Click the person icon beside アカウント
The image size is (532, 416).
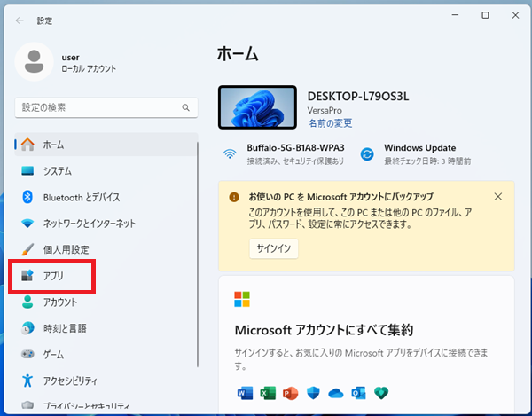click(27, 302)
